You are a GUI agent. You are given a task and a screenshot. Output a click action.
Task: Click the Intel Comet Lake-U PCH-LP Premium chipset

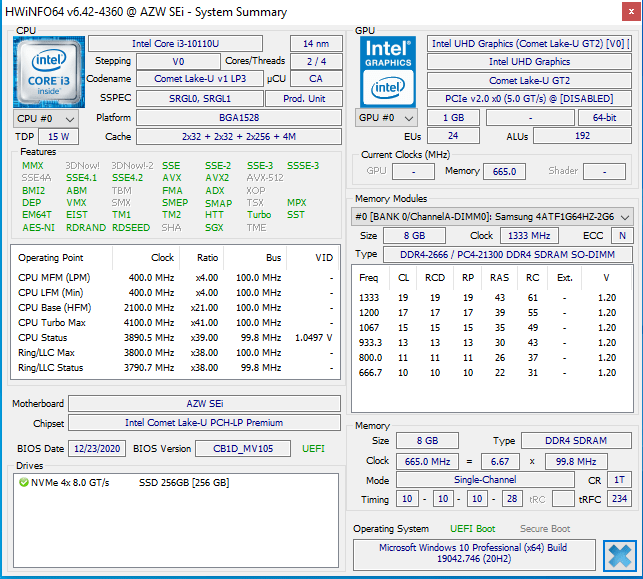tap(205, 423)
